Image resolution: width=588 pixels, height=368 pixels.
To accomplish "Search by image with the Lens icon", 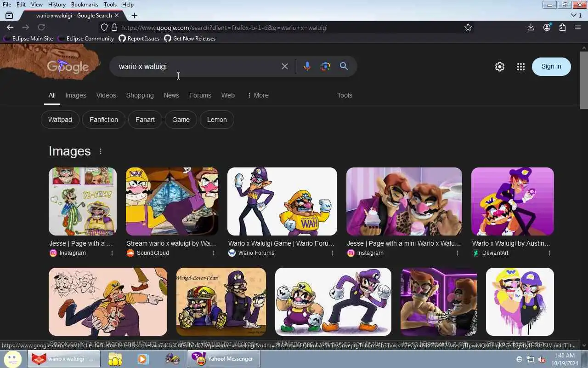I will [x=326, y=66].
